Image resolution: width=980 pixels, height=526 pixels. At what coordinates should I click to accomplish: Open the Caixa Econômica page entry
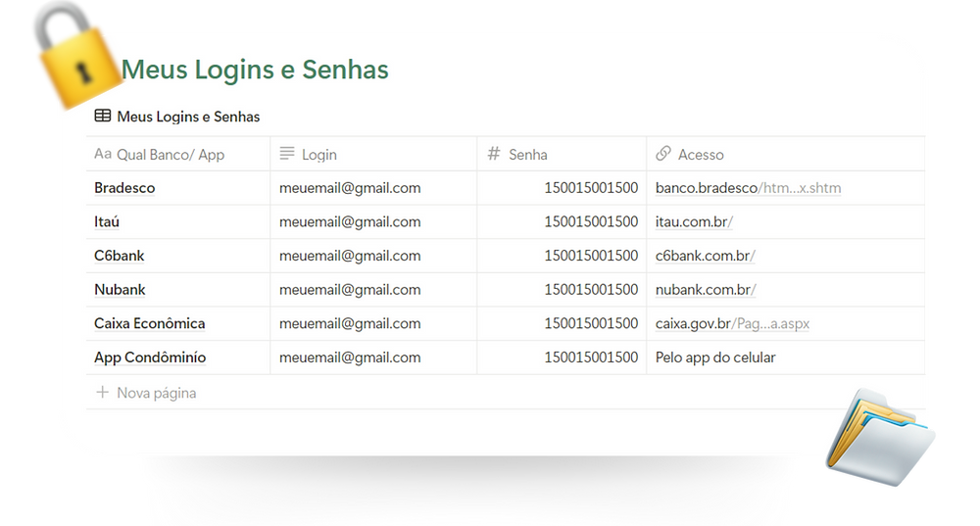click(x=149, y=323)
